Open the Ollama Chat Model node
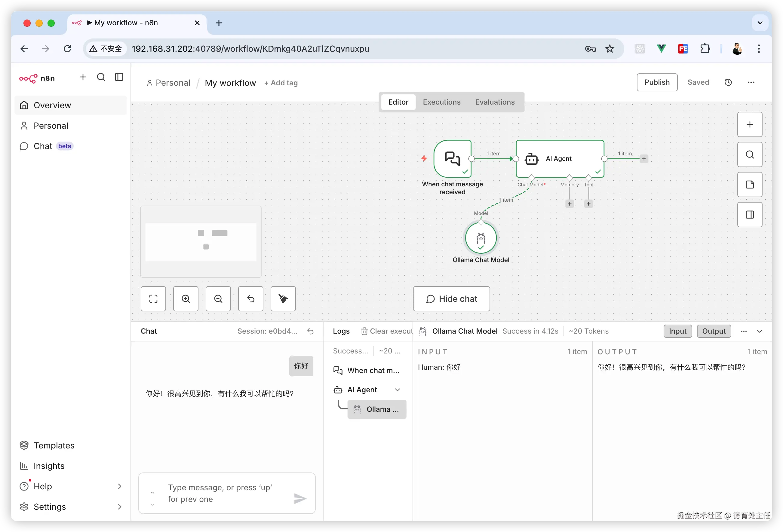Image resolution: width=783 pixels, height=532 pixels. pyautogui.click(x=481, y=238)
